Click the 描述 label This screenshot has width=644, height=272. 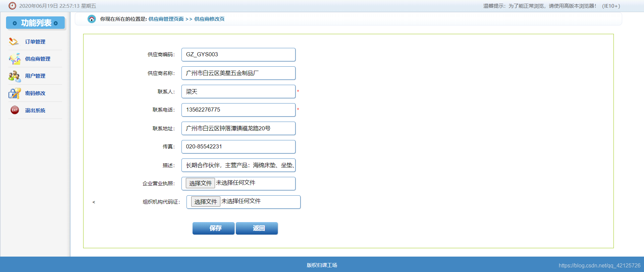tap(169, 165)
